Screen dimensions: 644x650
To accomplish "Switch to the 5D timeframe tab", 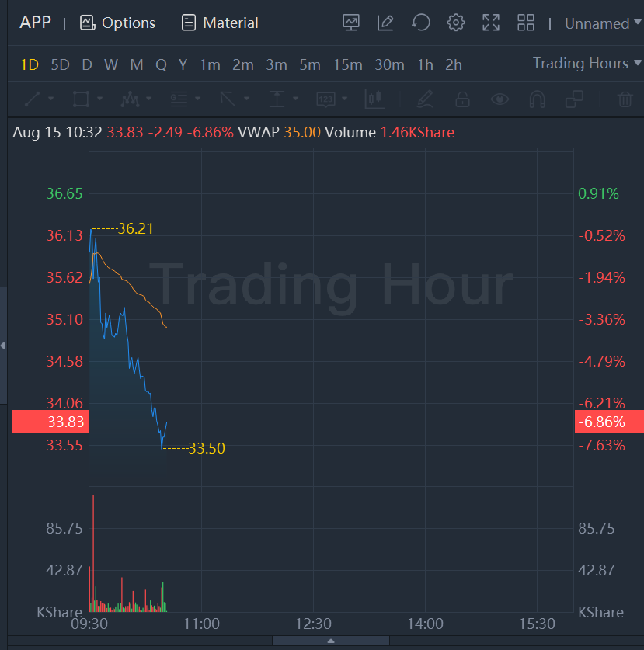I will click(60, 64).
